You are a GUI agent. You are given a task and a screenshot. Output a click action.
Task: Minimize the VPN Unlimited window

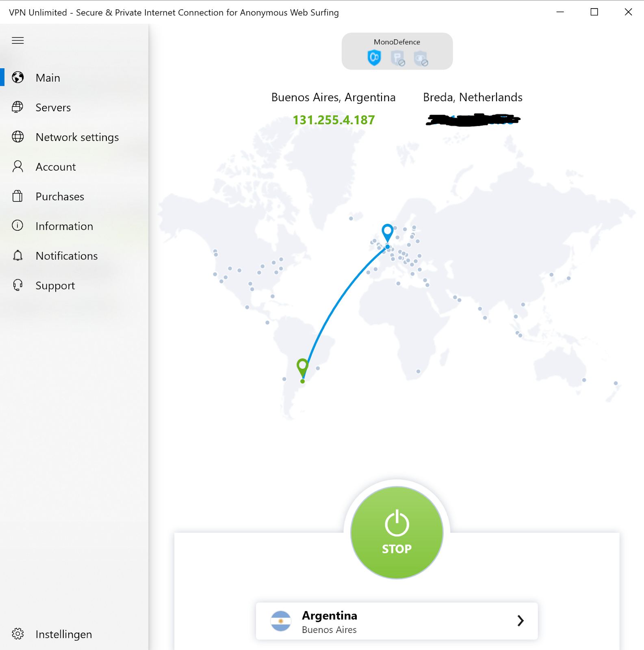click(560, 12)
